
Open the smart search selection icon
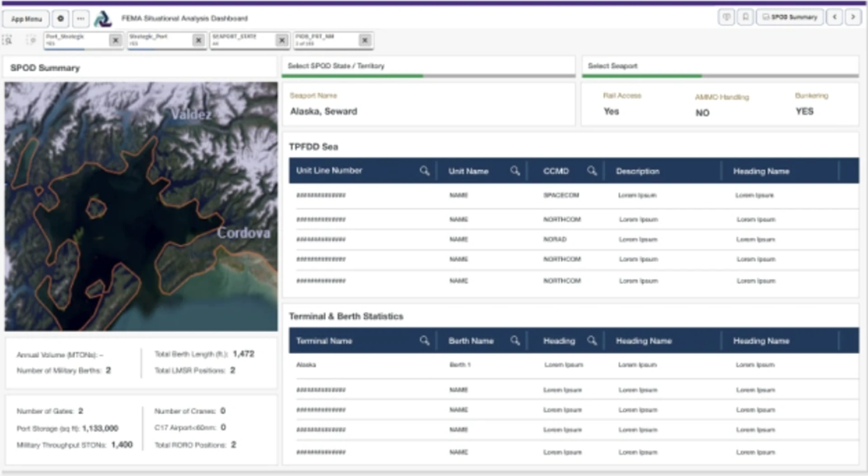pyautogui.click(x=7, y=40)
